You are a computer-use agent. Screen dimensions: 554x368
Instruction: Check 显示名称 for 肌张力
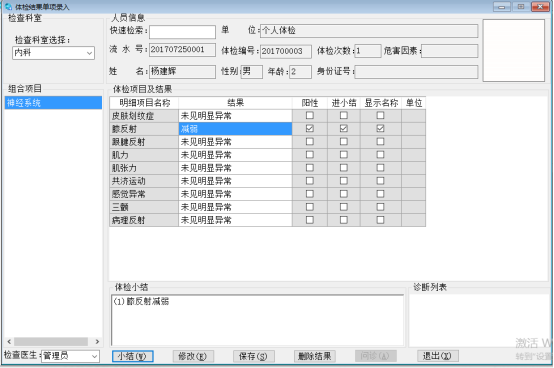tap(380, 168)
